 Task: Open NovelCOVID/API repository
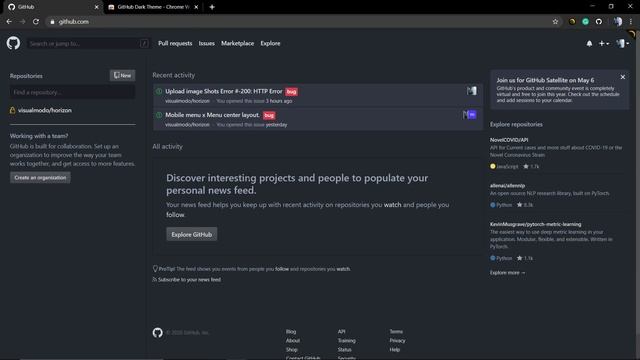pyautogui.click(x=509, y=140)
